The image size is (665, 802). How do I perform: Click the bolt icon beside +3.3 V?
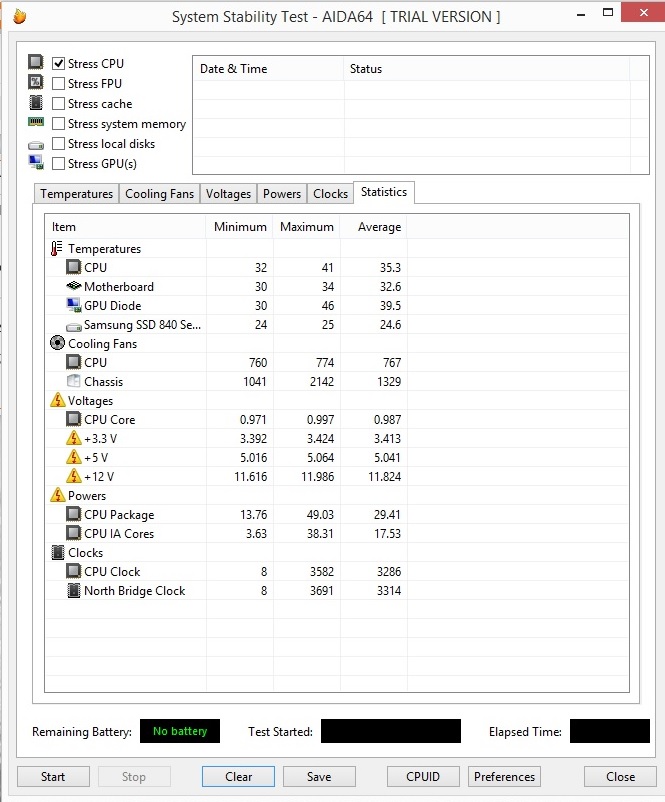point(74,438)
